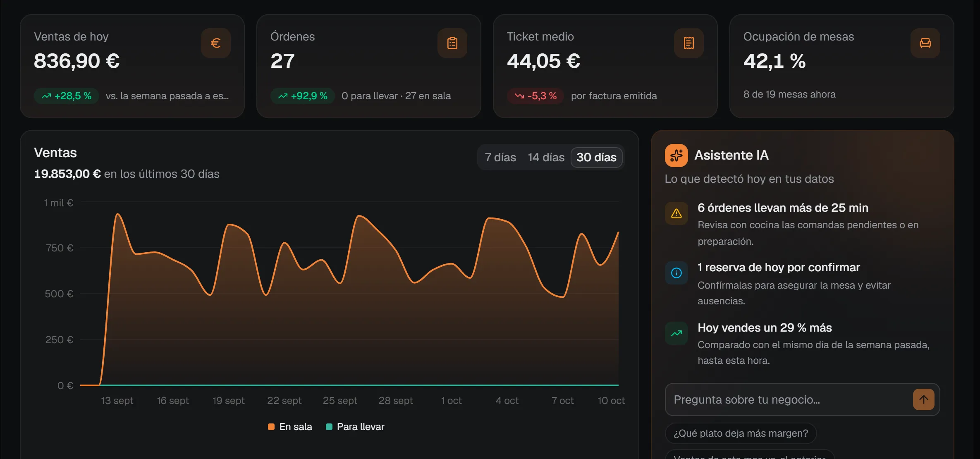Click the 10 oct axis label
980x459 pixels.
(x=611, y=401)
